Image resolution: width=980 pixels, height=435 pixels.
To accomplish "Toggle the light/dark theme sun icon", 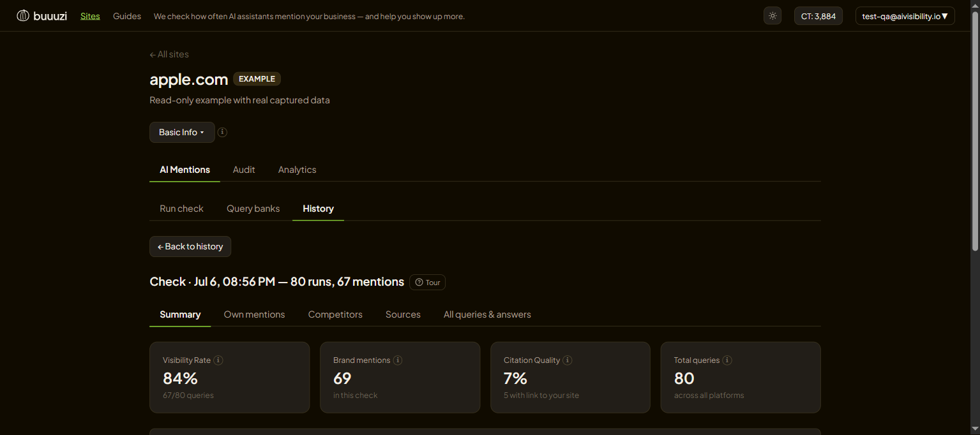I will pyautogui.click(x=773, y=16).
